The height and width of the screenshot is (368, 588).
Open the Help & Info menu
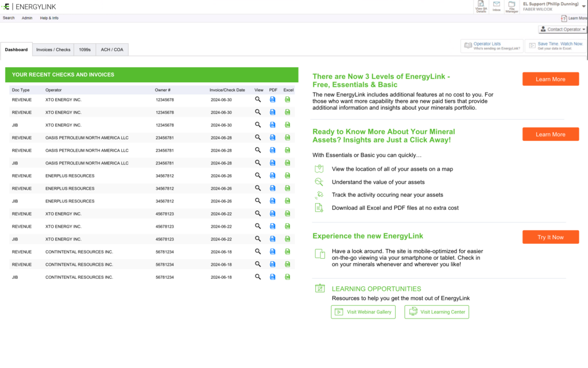pyautogui.click(x=49, y=18)
